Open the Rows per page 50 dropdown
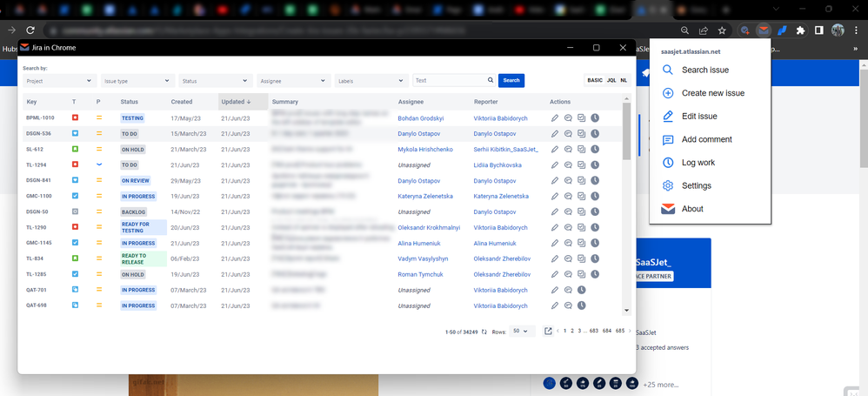The height and width of the screenshot is (396, 868). pyautogui.click(x=522, y=331)
